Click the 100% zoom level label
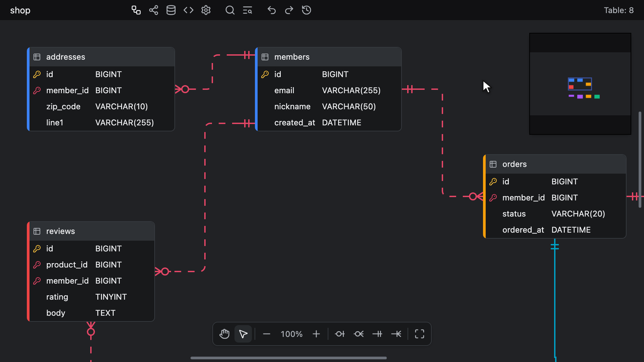644x362 pixels. [291, 334]
